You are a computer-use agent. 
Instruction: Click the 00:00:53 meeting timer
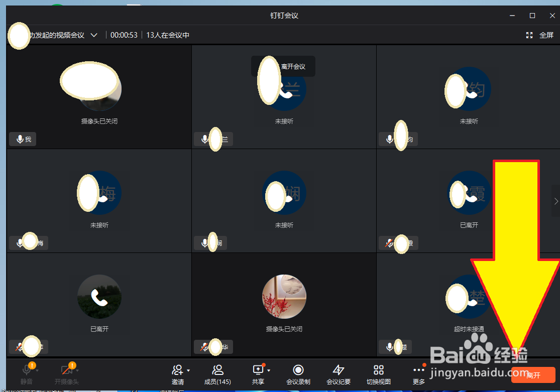[x=124, y=35]
